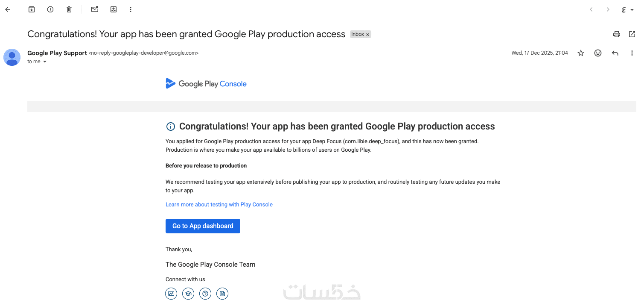Remove the Inbox label from conversation

point(367,35)
